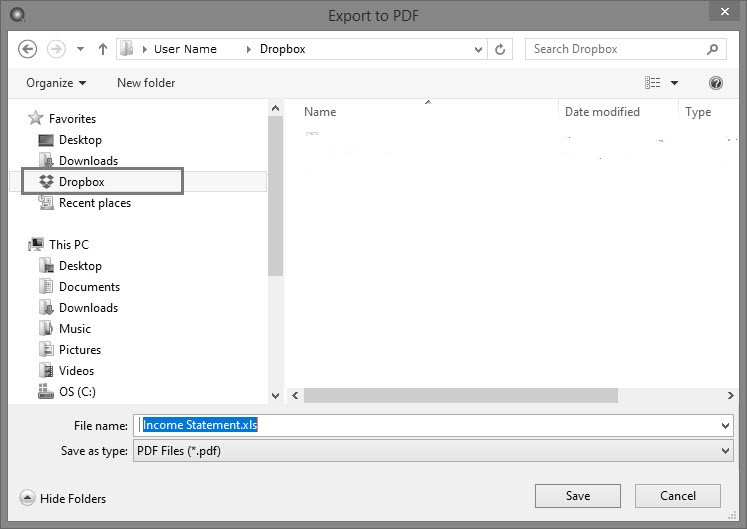Sort files by Date modified column
Viewport: 747px width, 529px height.
pos(602,112)
